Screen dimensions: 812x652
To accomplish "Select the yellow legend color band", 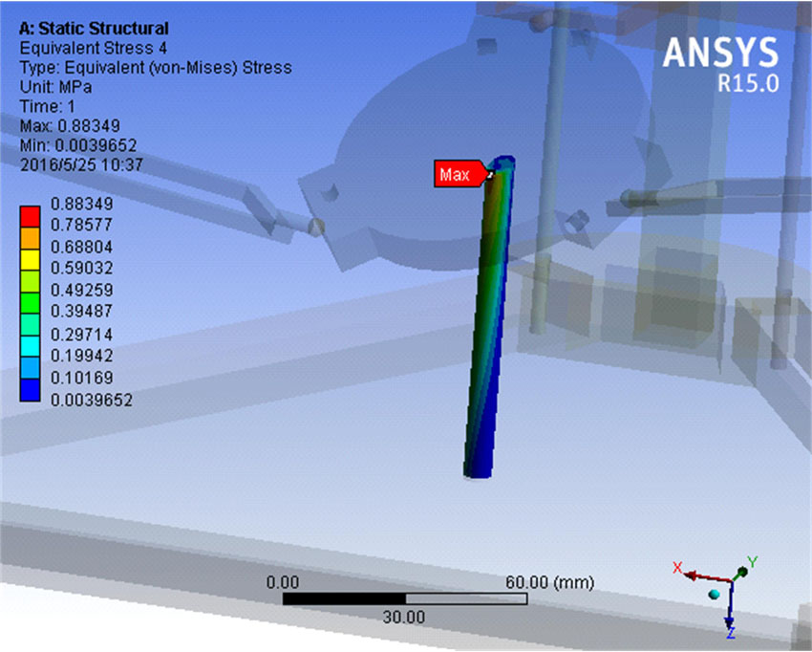I will [32, 259].
